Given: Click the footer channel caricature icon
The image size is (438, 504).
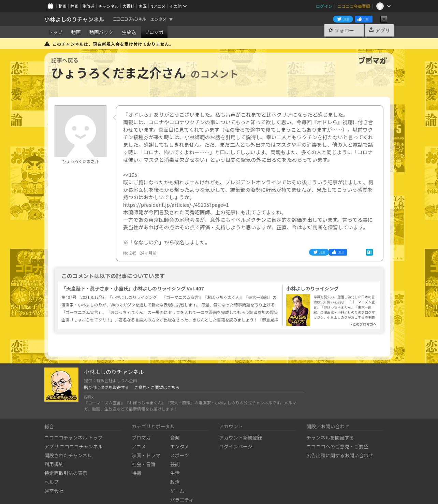Looking at the screenshot, I should 61,385.
